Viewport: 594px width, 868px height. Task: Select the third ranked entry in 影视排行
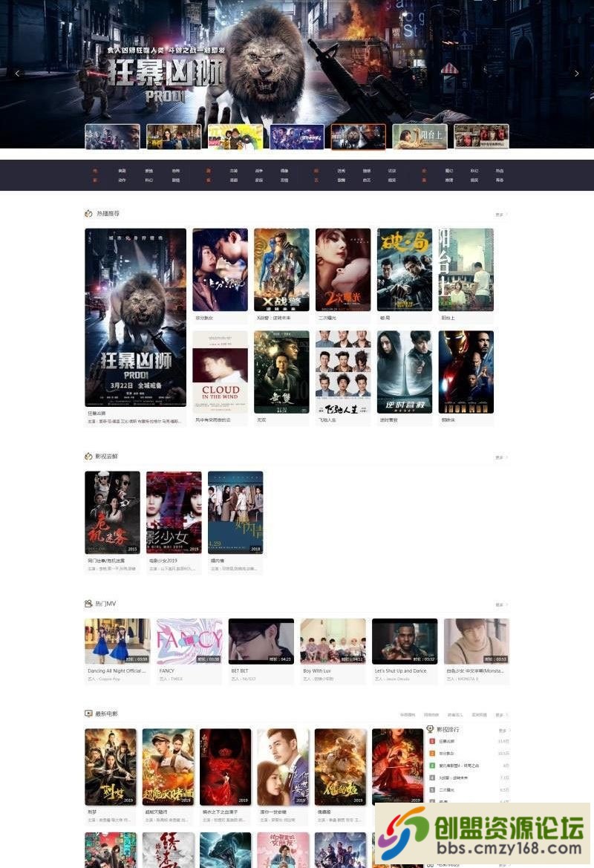469,766
